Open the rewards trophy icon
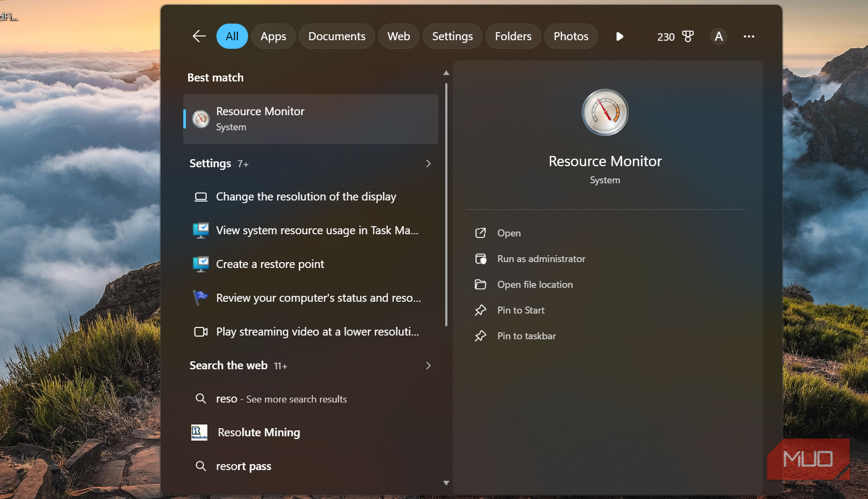 [688, 36]
